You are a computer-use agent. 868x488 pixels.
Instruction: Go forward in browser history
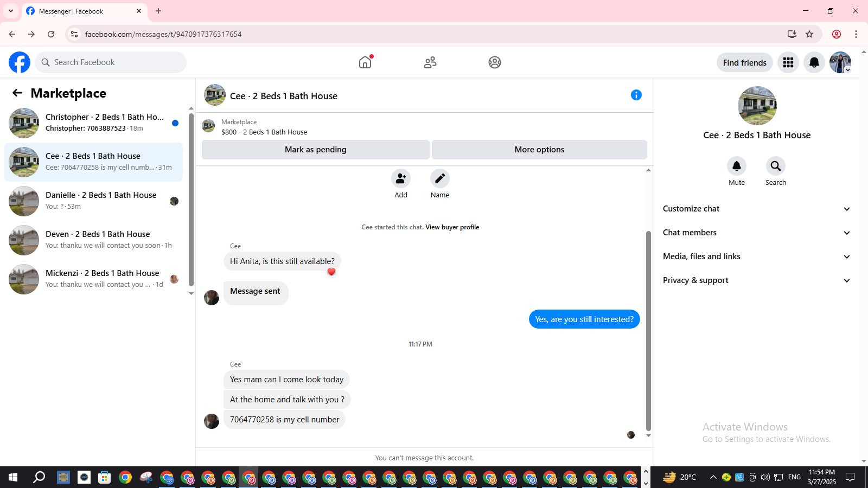coord(31,34)
